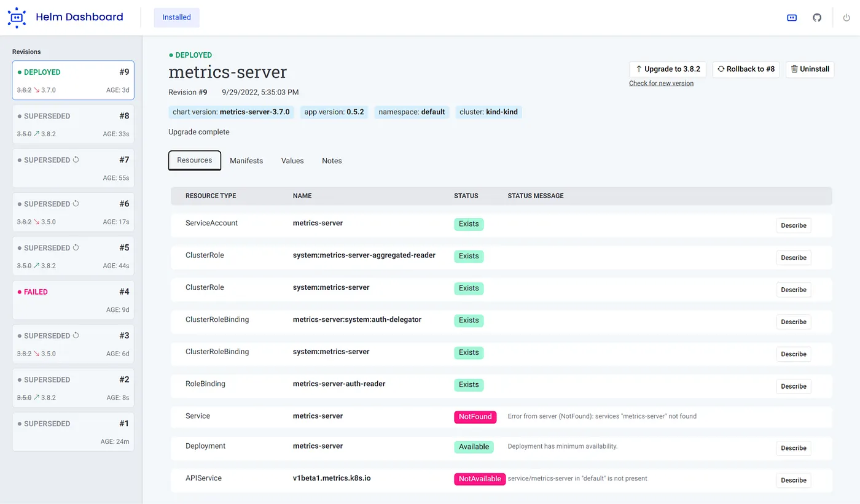
Task: Click the NotFound status badge for Service
Action: coord(475,417)
